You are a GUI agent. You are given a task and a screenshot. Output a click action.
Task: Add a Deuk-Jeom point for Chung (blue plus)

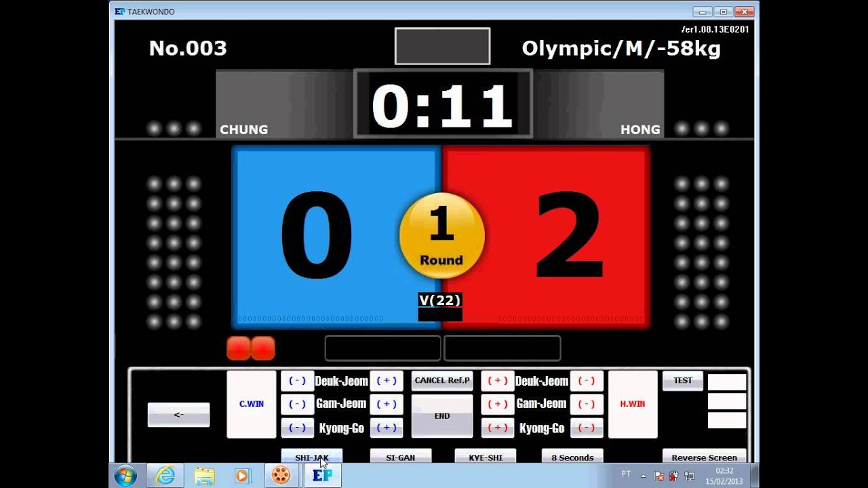387,381
